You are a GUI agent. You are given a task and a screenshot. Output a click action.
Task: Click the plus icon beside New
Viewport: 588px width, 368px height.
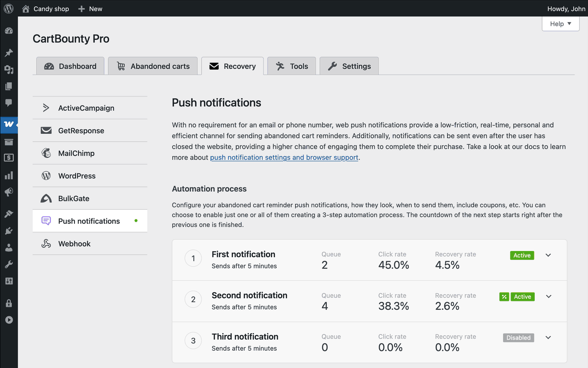click(82, 9)
